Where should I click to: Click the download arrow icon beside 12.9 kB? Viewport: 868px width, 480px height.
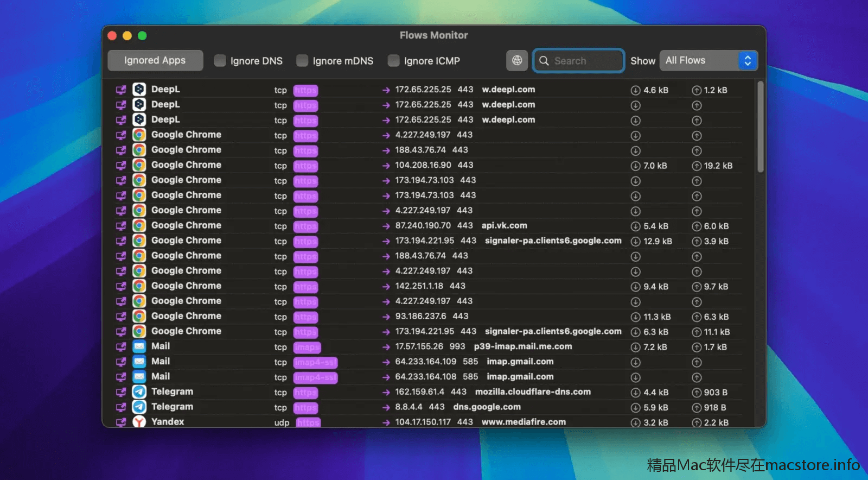pyautogui.click(x=635, y=241)
